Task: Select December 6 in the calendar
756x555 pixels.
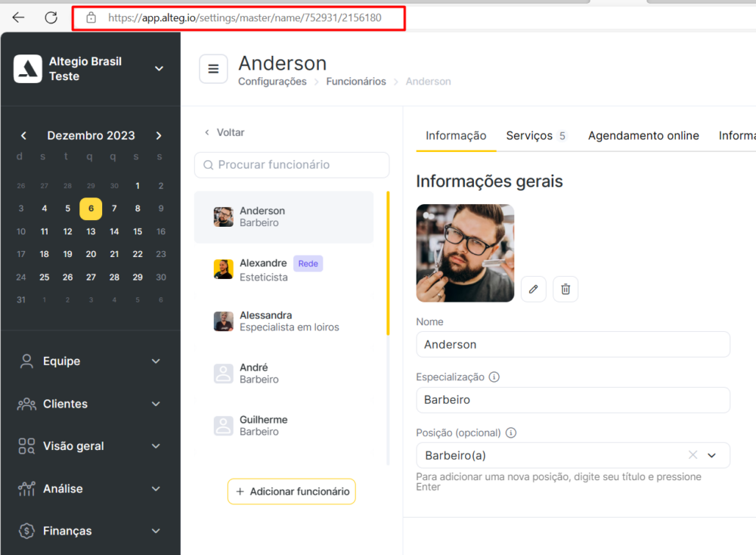Action: pos(91,209)
